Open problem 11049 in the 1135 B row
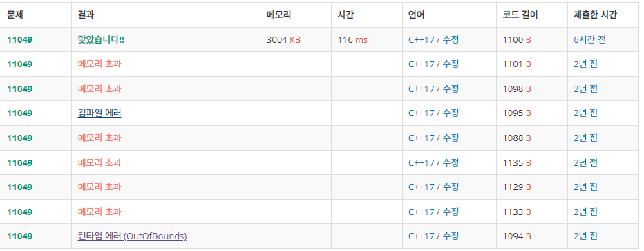The width and height of the screenshot is (644, 251). (x=20, y=162)
